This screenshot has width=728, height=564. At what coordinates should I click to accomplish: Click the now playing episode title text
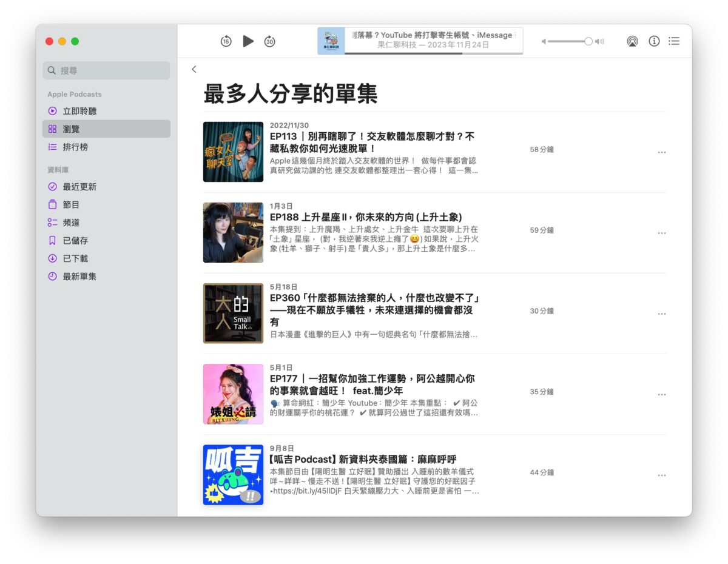tap(433, 35)
